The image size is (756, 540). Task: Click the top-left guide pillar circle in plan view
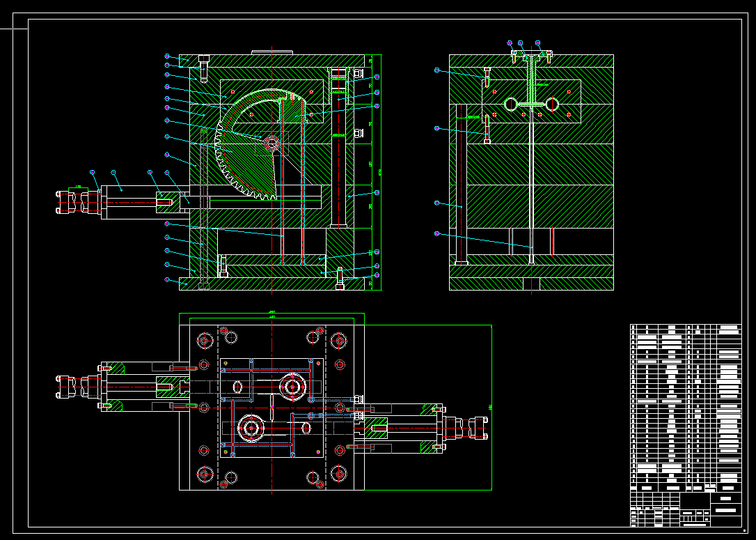point(205,341)
